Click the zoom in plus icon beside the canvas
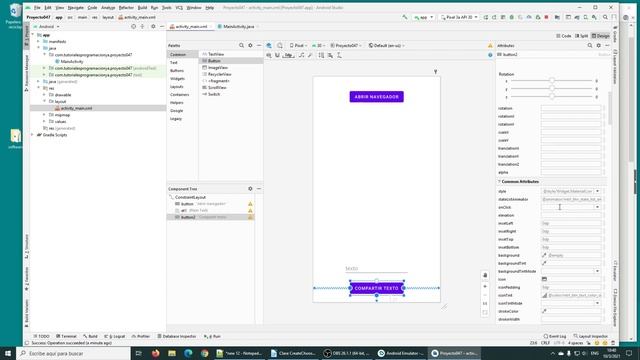This screenshot has width=640, height=360. point(485,287)
